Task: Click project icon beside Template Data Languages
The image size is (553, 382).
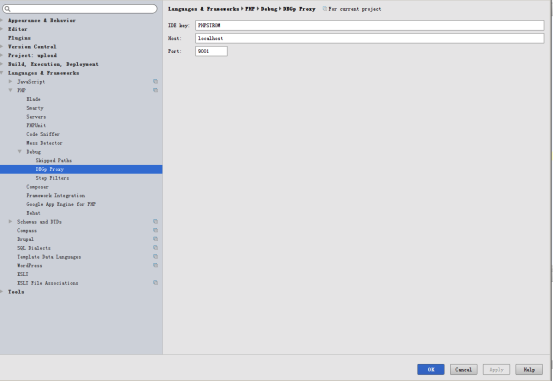Action: 155,257
